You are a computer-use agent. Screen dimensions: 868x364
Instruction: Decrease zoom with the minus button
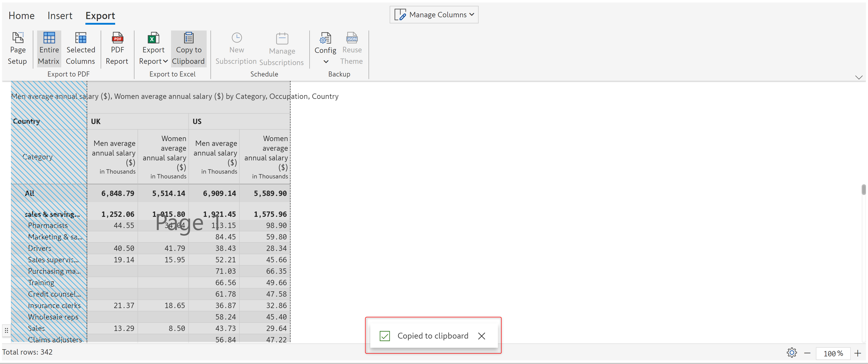click(807, 353)
